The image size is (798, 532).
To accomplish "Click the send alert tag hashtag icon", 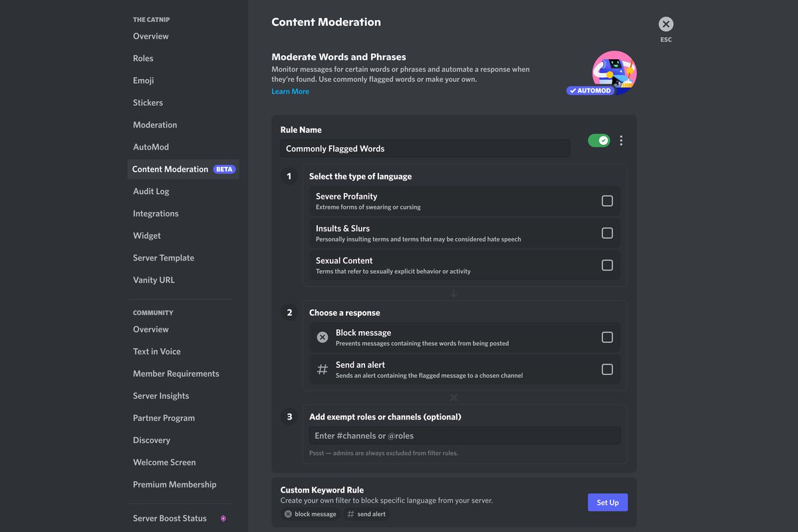I will 350,514.
